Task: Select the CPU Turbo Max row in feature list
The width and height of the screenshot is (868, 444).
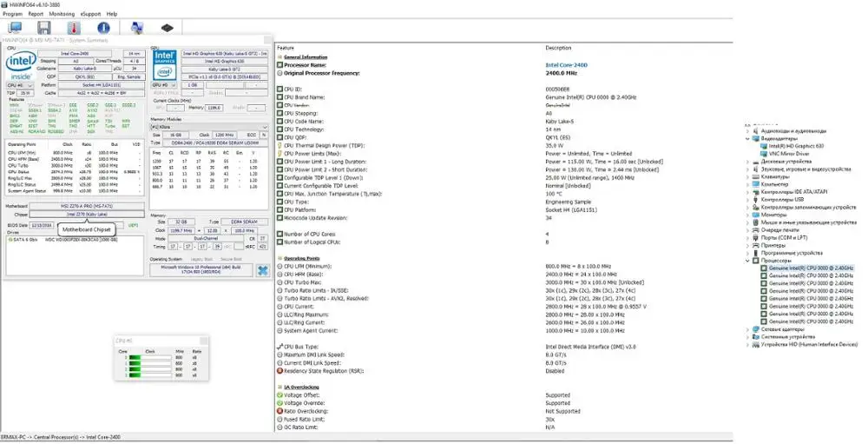Action: [x=503, y=282]
